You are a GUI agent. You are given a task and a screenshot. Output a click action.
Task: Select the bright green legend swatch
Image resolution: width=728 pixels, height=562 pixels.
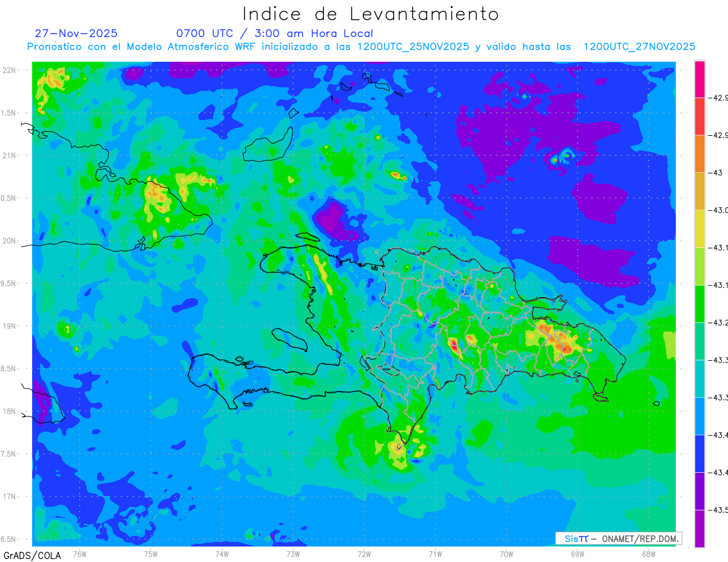pyautogui.click(x=699, y=304)
